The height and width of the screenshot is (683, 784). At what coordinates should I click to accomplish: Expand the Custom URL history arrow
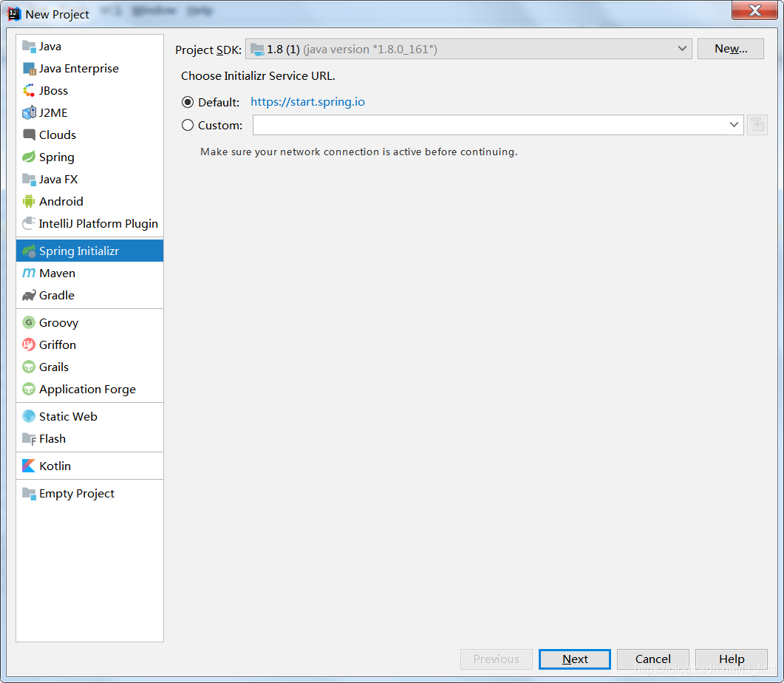(734, 124)
